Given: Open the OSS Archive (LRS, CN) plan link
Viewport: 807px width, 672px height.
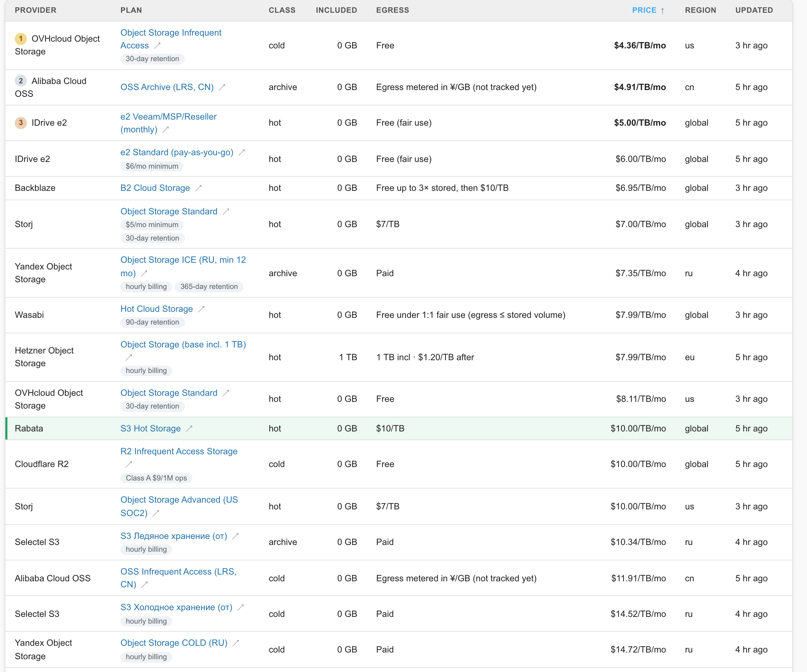Looking at the screenshot, I should pos(167,87).
